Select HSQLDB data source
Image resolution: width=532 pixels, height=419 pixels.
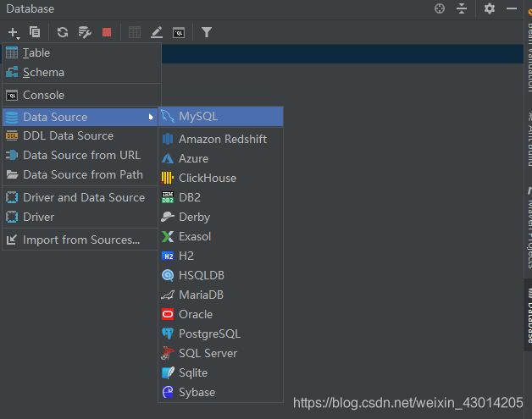[x=220, y=276]
